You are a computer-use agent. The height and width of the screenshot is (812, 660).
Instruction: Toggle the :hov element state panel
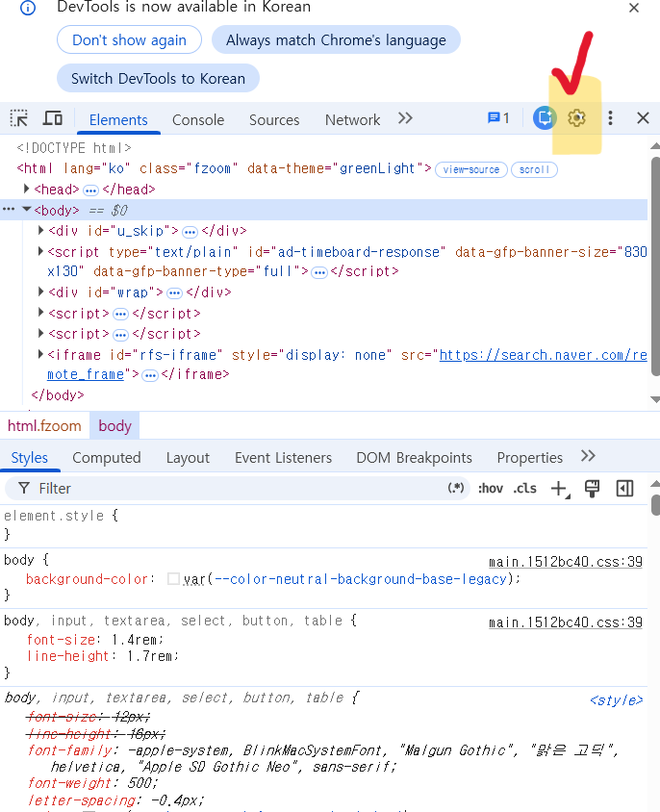490,489
